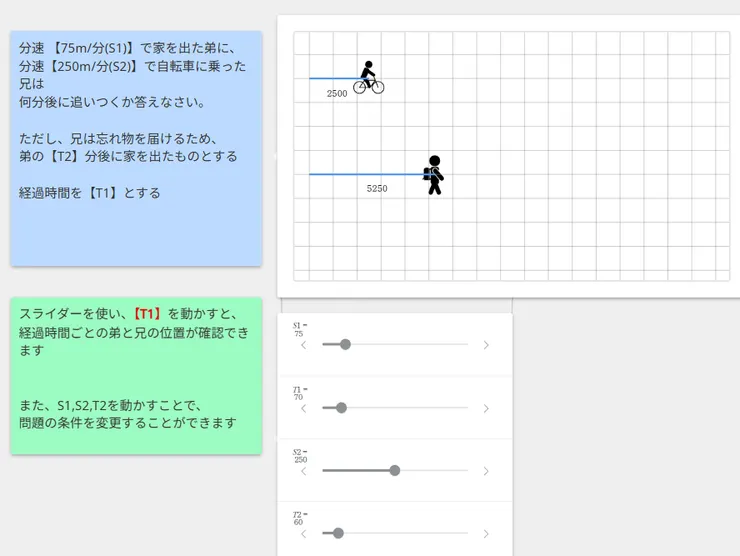Click the S2 slider handle at 250

[x=395, y=471]
